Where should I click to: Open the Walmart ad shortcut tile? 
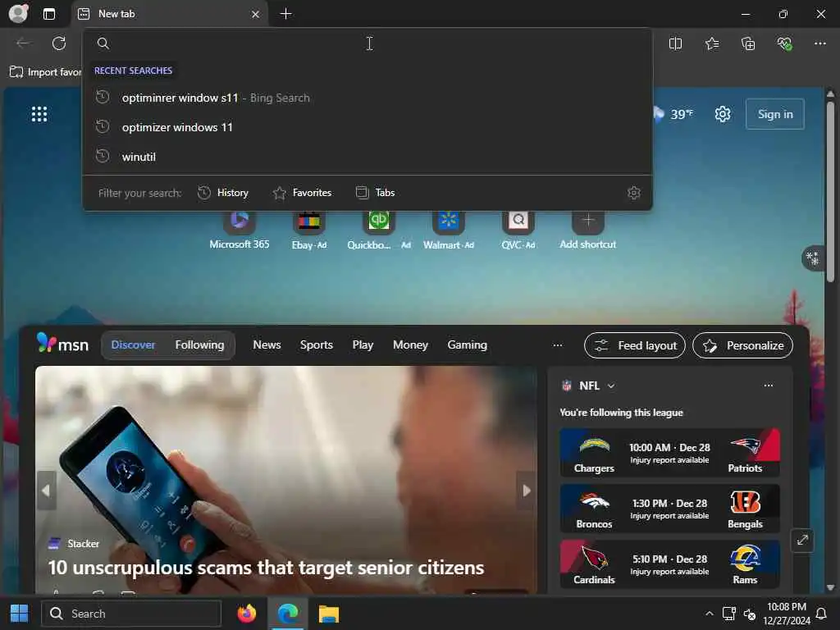point(449,231)
